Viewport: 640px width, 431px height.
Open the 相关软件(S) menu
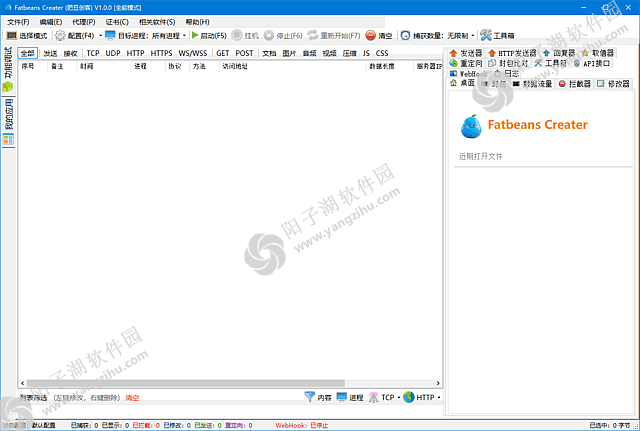(x=157, y=21)
